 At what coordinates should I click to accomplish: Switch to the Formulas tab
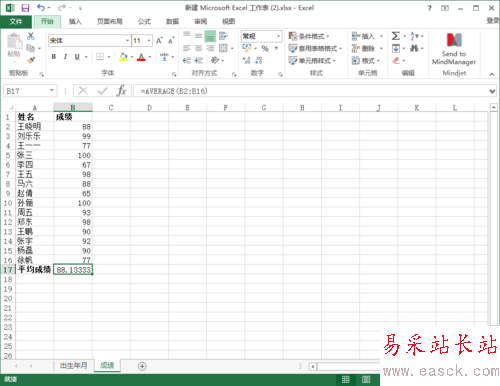[x=144, y=22]
